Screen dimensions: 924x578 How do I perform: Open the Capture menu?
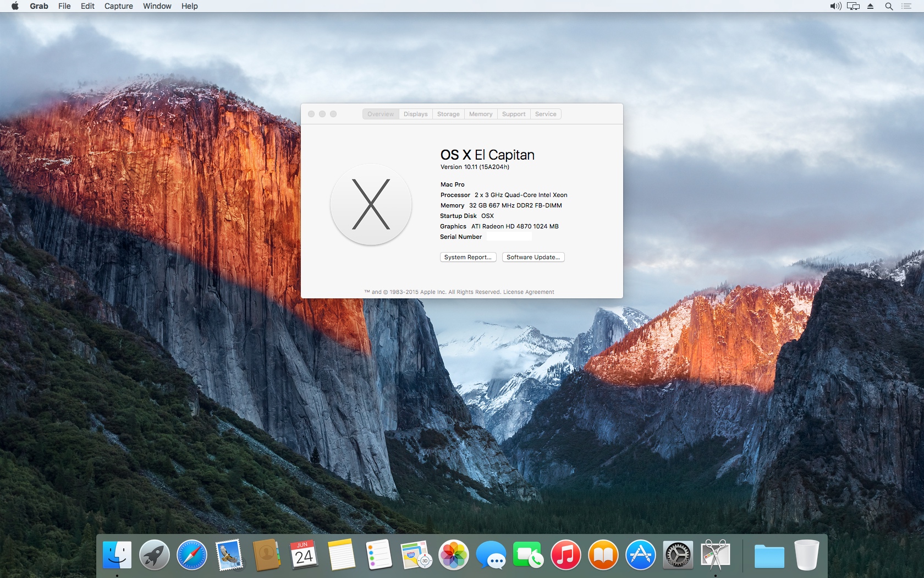pos(119,6)
